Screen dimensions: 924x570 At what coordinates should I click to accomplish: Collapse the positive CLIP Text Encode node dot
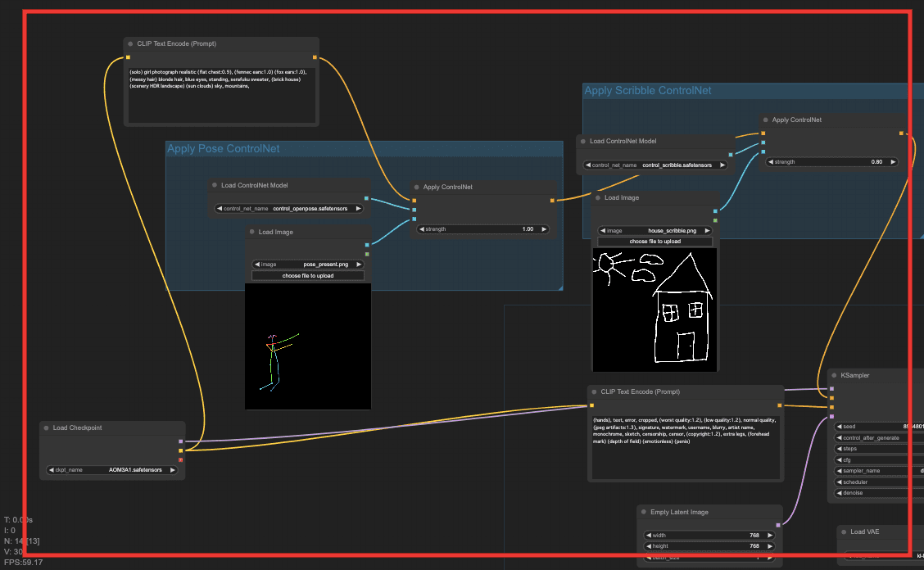[x=130, y=43]
